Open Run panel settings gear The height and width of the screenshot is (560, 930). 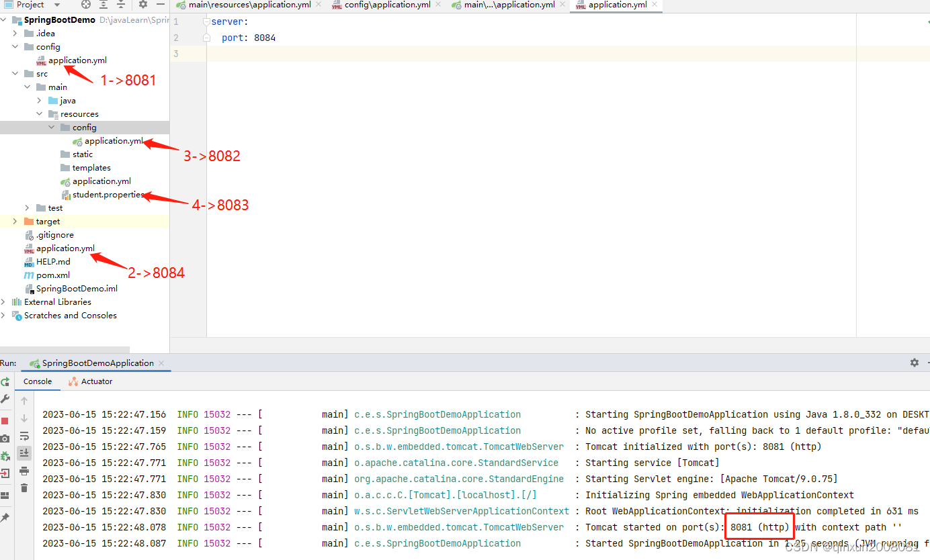[x=915, y=363]
